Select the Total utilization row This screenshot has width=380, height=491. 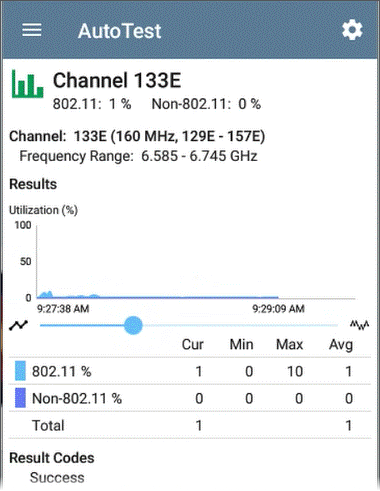pyautogui.click(x=190, y=425)
